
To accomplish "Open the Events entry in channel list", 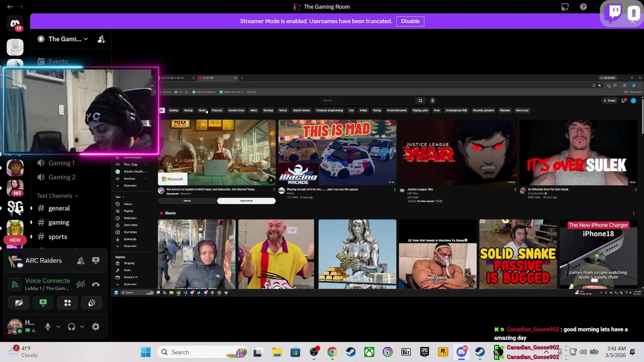I will [x=58, y=61].
